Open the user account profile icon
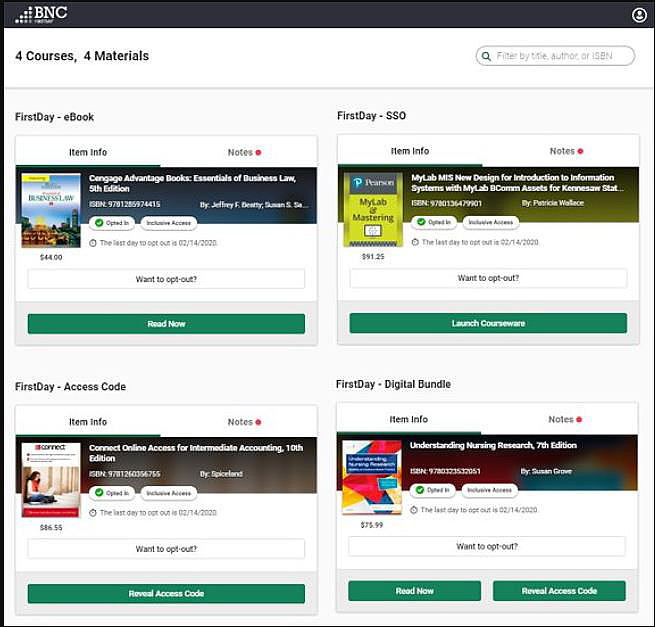 tap(639, 15)
